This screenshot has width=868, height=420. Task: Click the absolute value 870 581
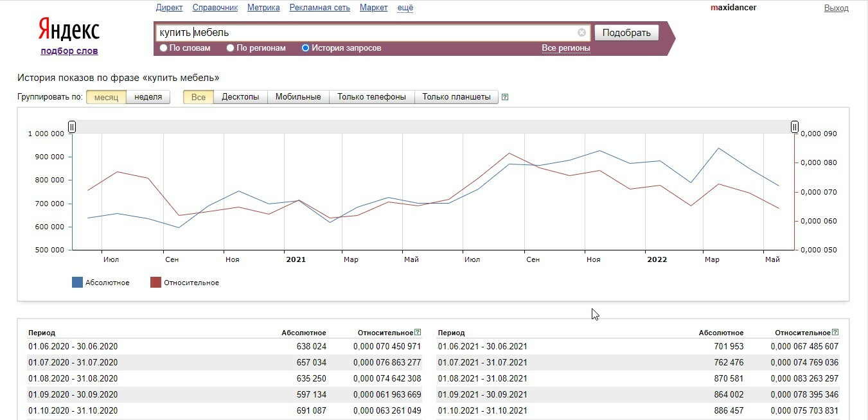tap(728, 378)
